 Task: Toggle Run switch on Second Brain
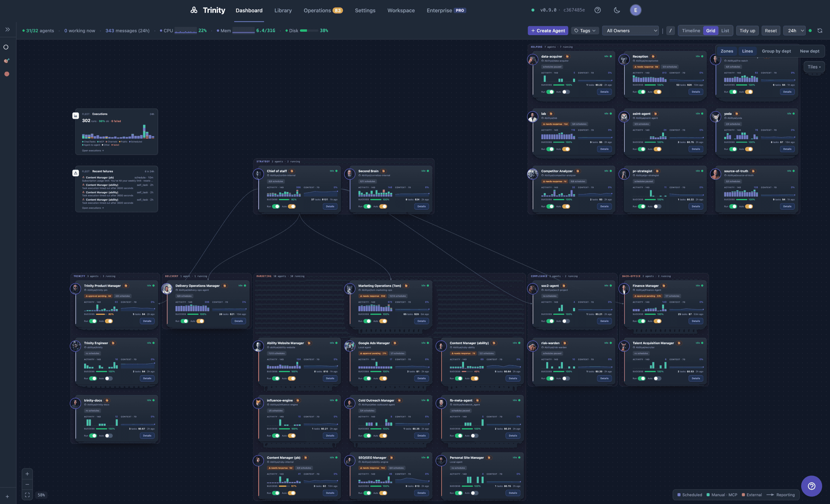(367, 206)
